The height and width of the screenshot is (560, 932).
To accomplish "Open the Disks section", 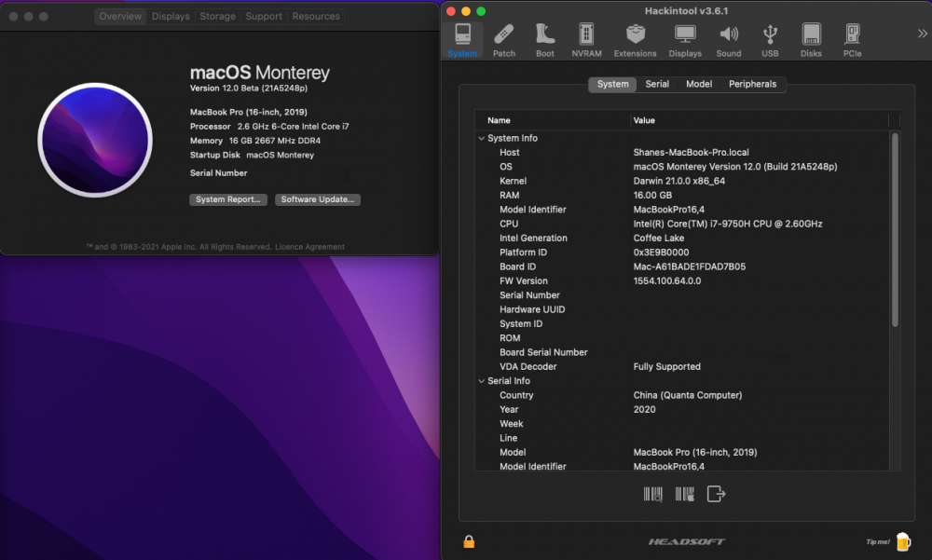I will 811,40.
